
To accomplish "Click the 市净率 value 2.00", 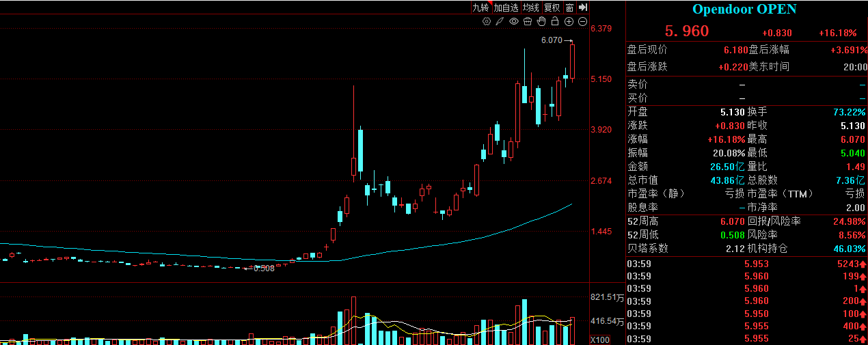I will click(856, 208).
